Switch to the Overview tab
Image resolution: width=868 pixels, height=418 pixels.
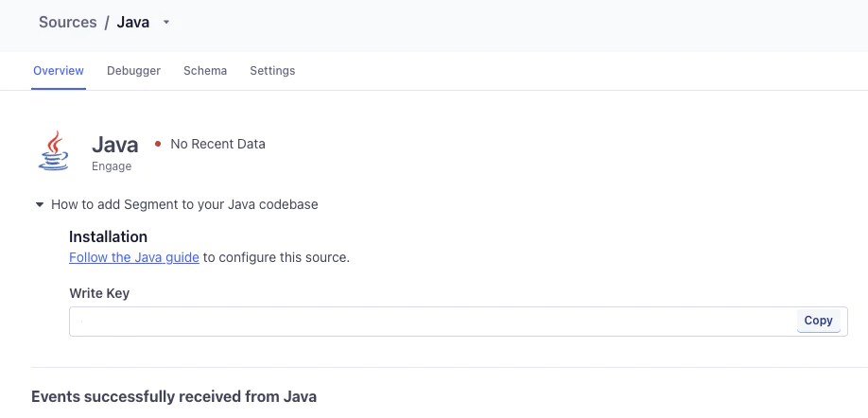click(59, 71)
